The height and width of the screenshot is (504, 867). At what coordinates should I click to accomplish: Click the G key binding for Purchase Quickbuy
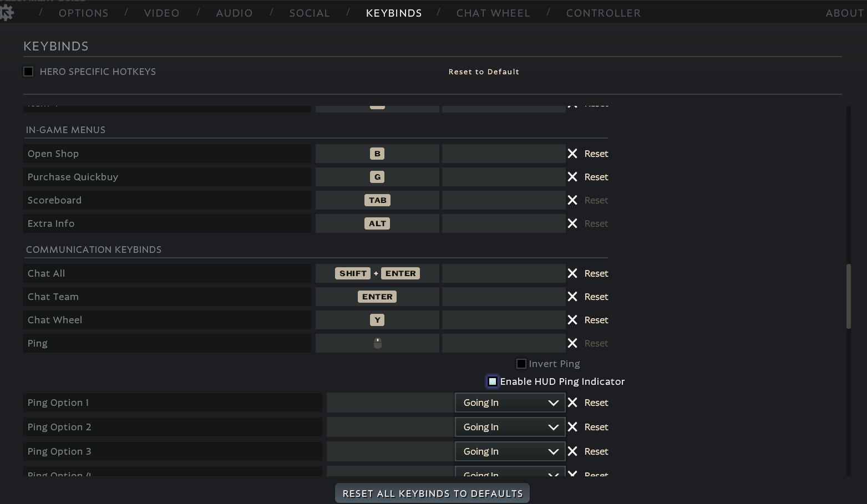coord(377,177)
